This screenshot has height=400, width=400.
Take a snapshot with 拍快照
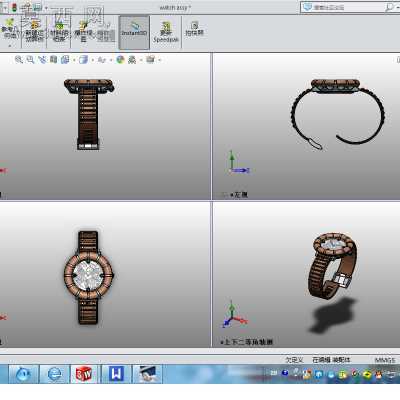coord(194,29)
